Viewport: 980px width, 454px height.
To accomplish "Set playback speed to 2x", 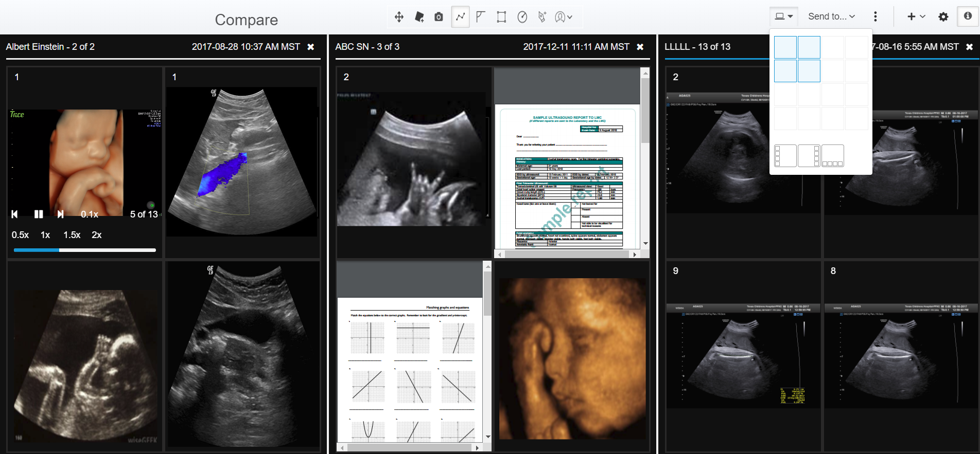I will 97,235.
